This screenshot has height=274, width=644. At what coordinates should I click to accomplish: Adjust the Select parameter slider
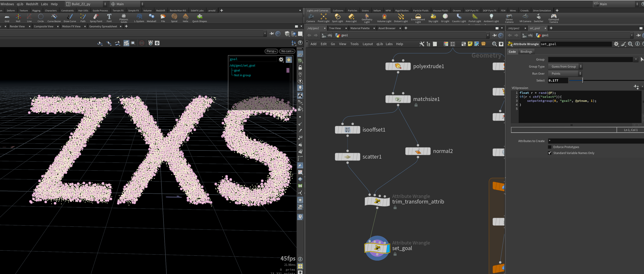coord(583,80)
